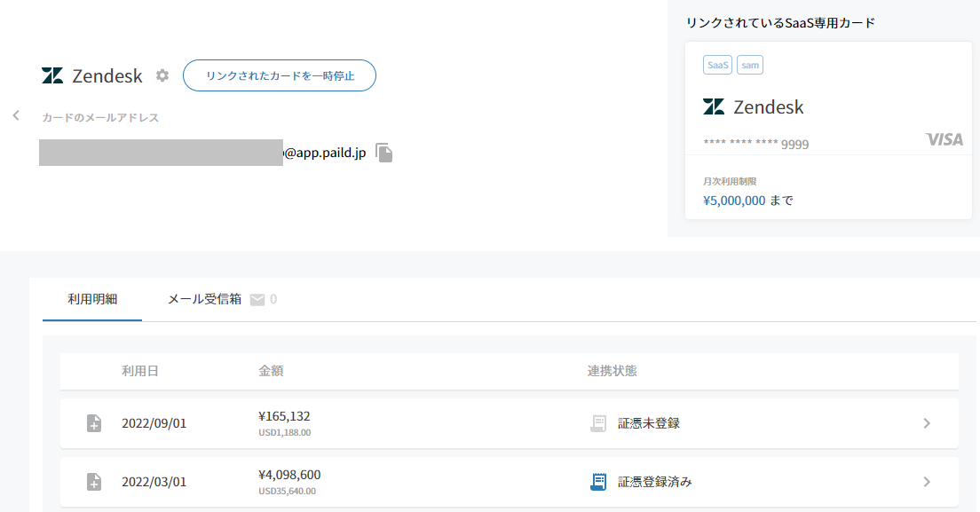Screen dimensions: 980x512
Task: Click blue receipt icon beside 証憑登録済み
Action: tap(598, 482)
